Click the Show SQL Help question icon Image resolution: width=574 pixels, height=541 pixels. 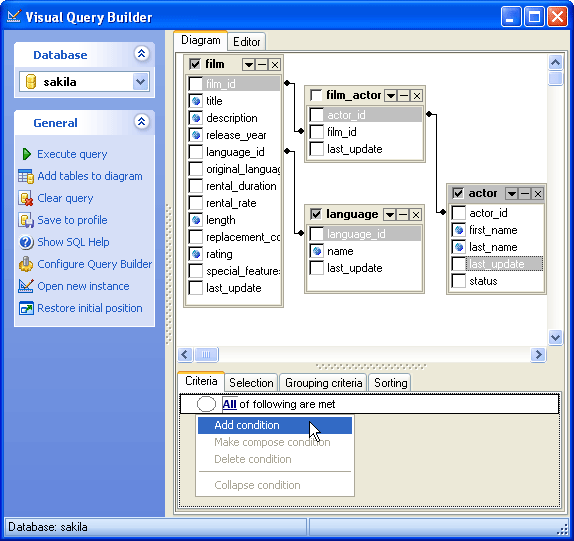pyautogui.click(x=26, y=242)
